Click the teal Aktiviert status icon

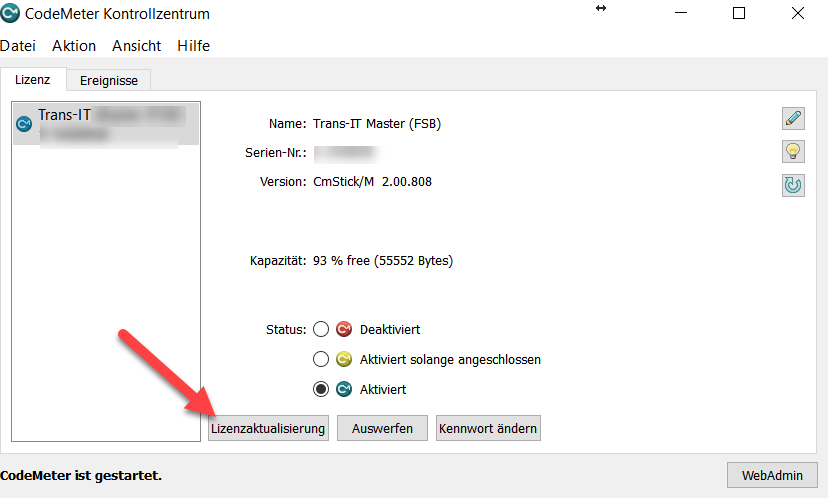pos(344,389)
